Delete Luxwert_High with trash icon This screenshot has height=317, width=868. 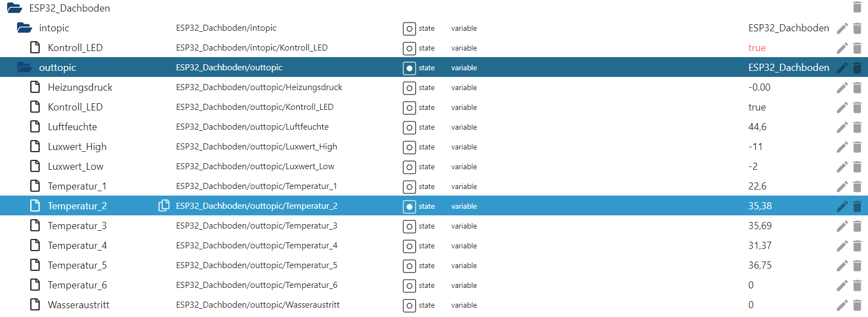coord(857,147)
